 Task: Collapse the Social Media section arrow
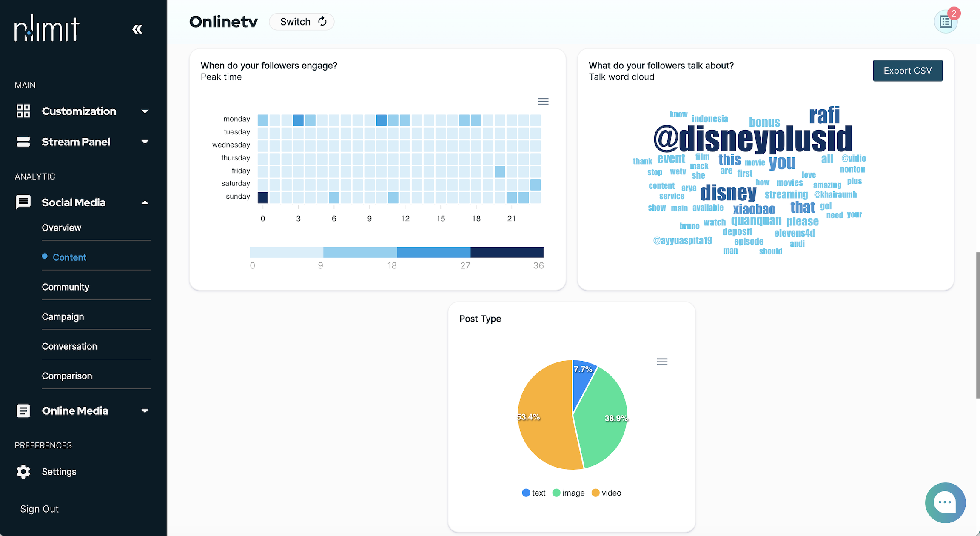point(145,202)
